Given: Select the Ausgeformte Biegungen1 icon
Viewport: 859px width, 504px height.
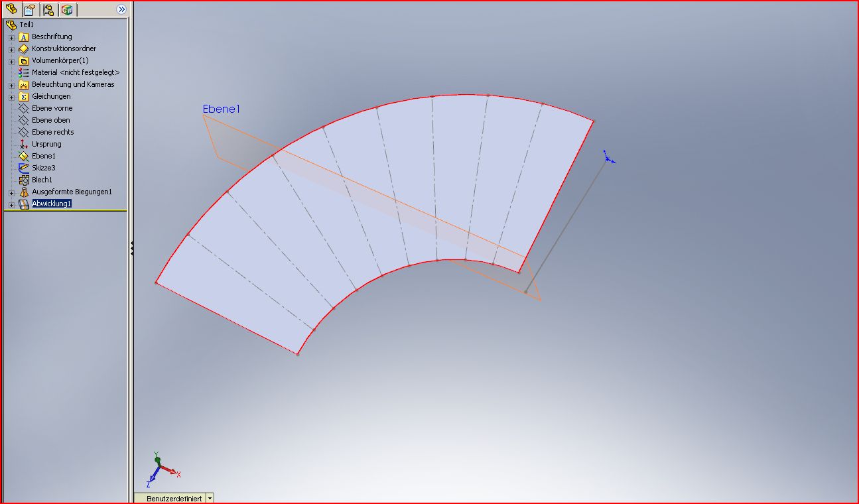Looking at the screenshot, I should 24,192.
